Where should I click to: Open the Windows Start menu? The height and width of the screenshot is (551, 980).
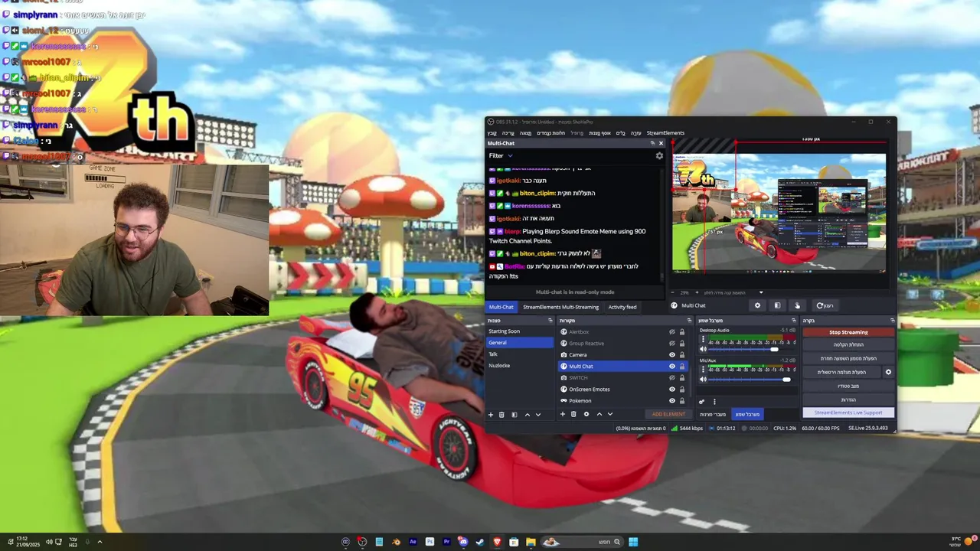[x=633, y=542]
